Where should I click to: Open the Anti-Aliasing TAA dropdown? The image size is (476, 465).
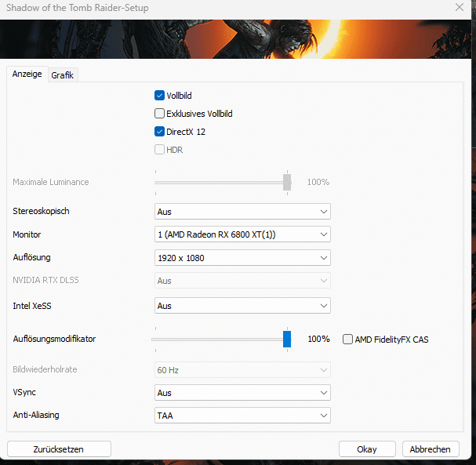tap(242, 416)
